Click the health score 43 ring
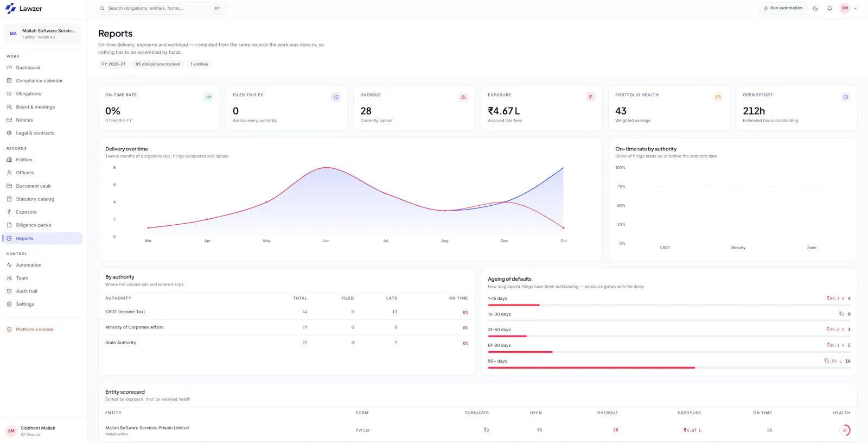Screen dimensions: 868x443 click(845, 430)
